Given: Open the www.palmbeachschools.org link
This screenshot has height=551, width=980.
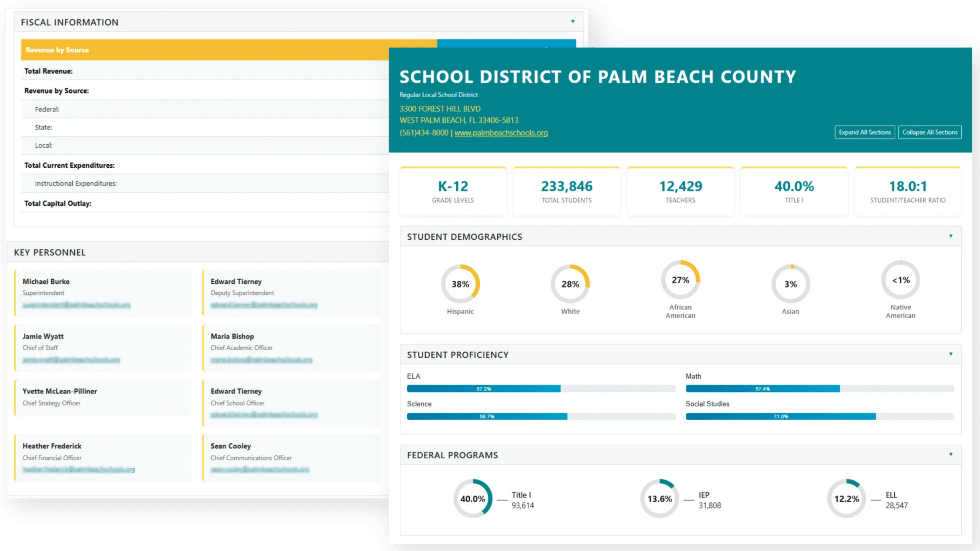Looking at the screenshot, I should (501, 133).
